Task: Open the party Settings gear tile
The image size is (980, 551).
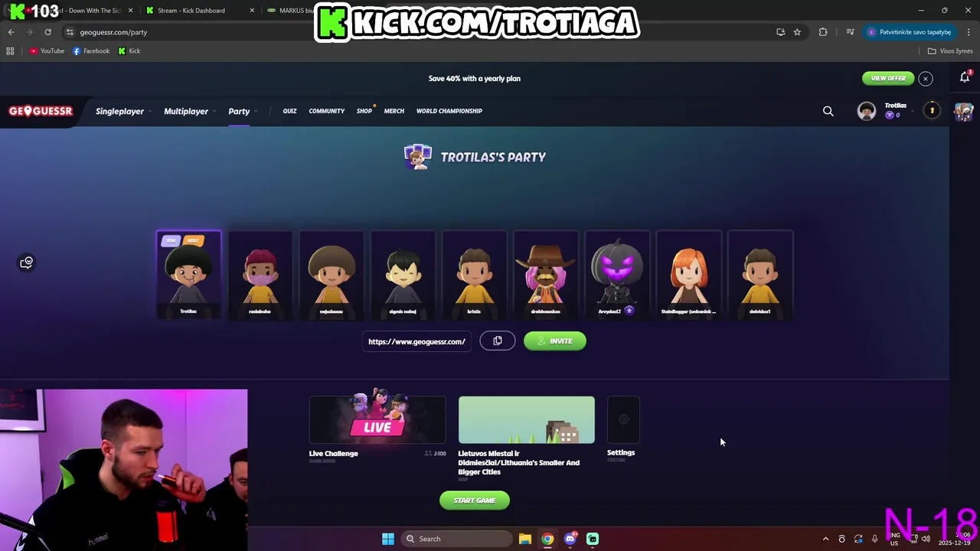Action: 623,419
